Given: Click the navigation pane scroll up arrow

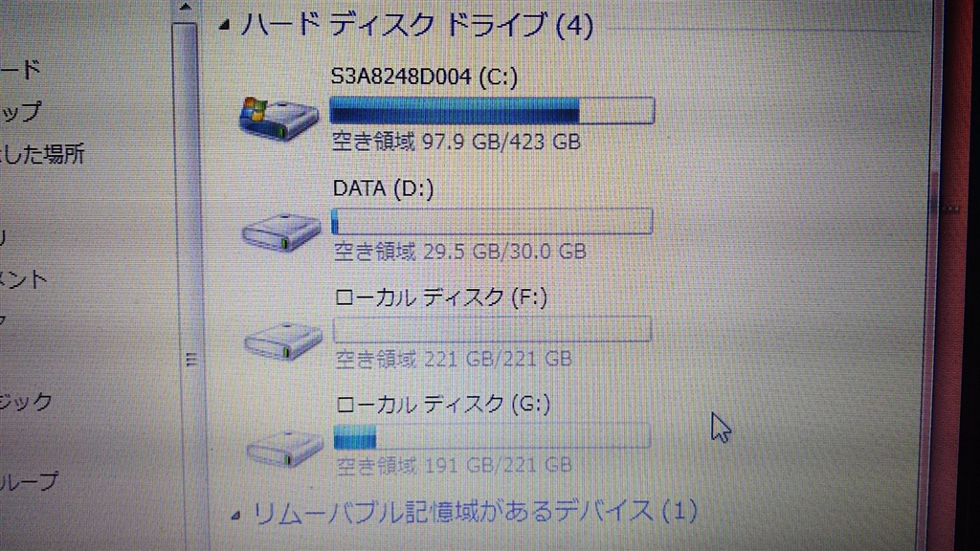Looking at the screenshot, I should click(x=185, y=7).
